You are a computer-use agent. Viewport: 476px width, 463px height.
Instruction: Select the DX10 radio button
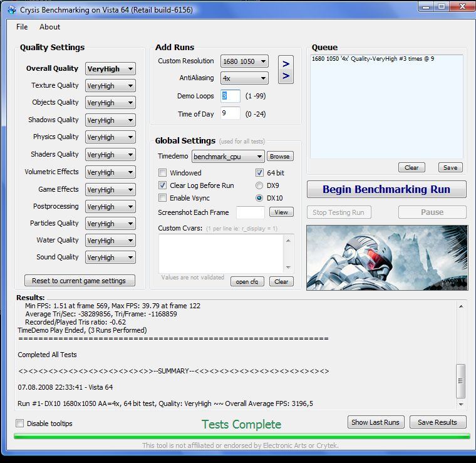pos(259,198)
